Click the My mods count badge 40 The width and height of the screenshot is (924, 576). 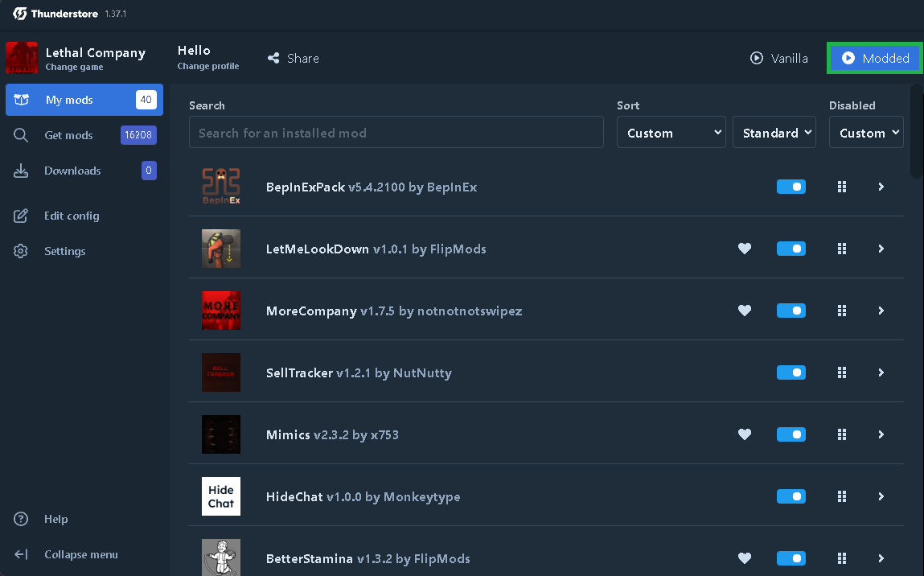(146, 100)
